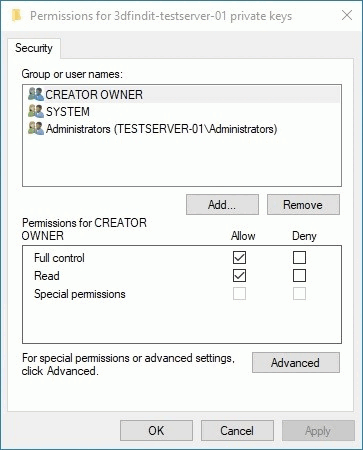Select the CREATOR OWNER entry
Screen dimensions: 363x450
[x=182, y=94]
